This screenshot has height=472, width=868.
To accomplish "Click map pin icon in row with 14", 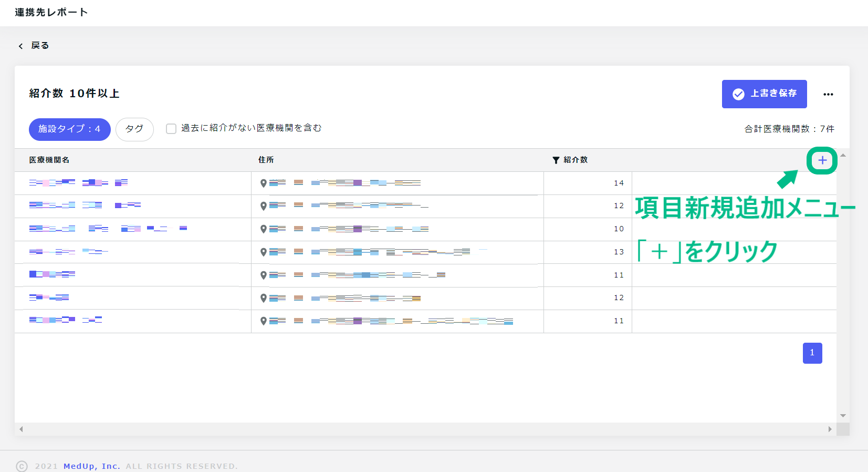I will coord(264,183).
